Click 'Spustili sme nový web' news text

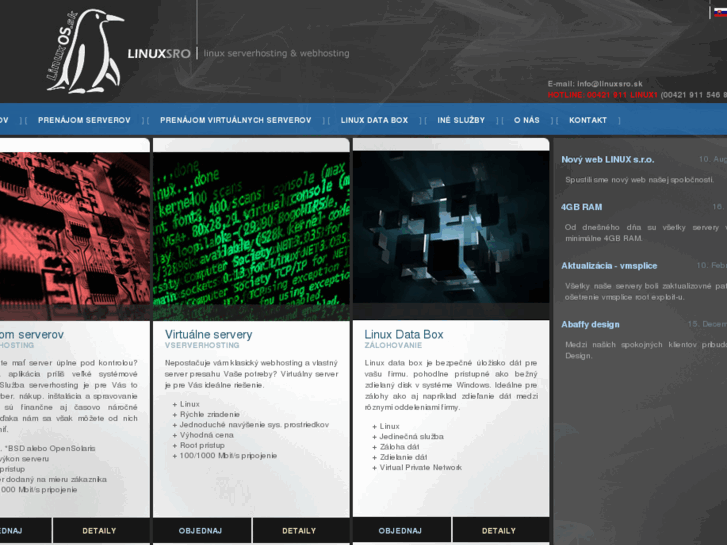(x=639, y=180)
